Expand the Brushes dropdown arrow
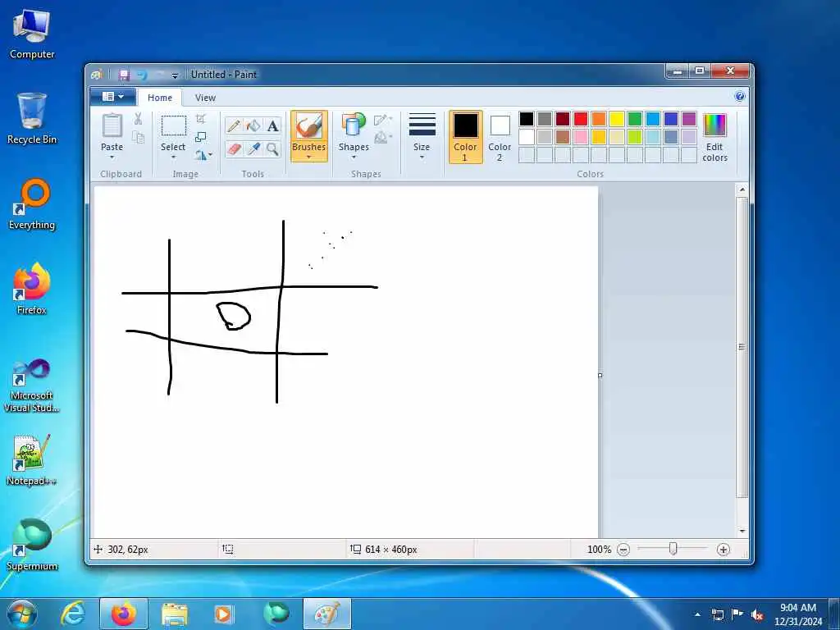This screenshot has width=840, height=630. tap(309, 157)
